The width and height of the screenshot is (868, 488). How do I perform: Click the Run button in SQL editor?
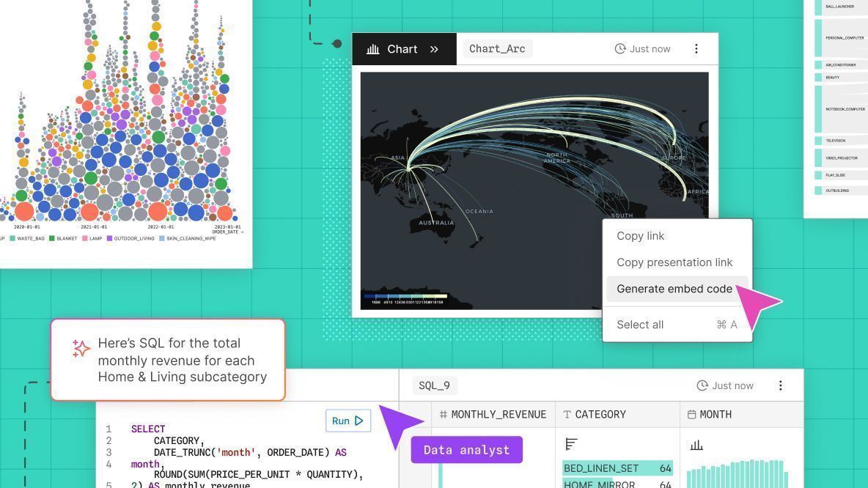(347, 421)
